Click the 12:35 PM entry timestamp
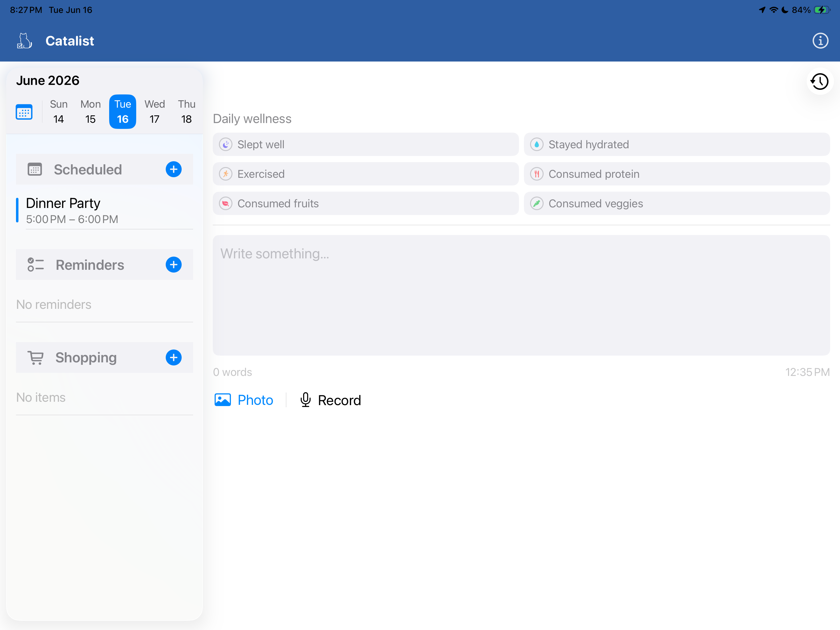 (x=807, y=372)
